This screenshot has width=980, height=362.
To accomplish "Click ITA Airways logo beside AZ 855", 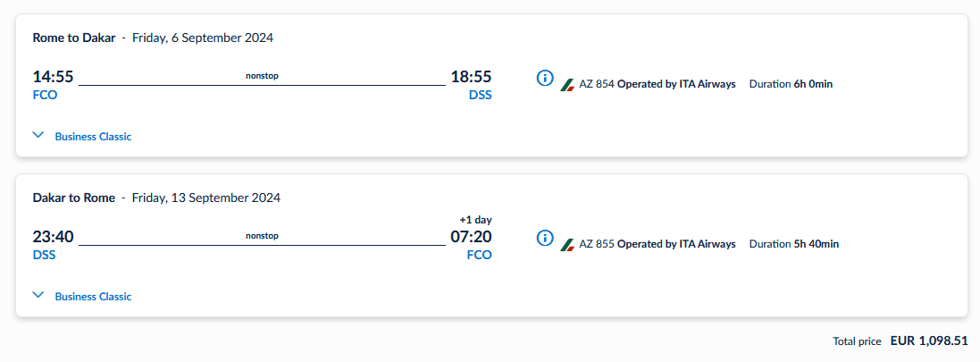I will (567, 244).
